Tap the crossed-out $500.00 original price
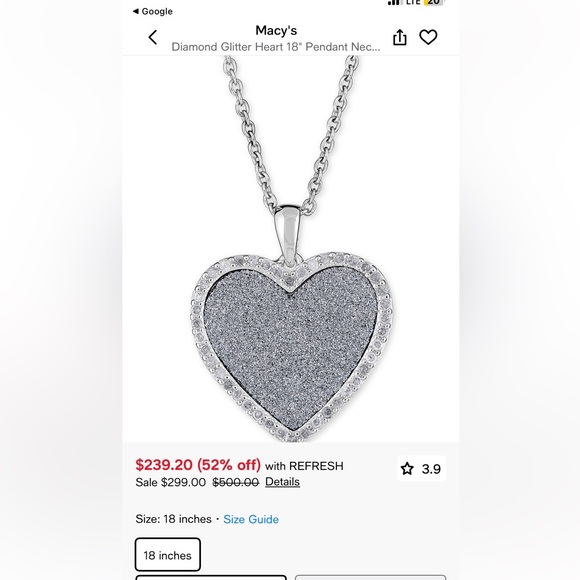The width and height of the screenshot is (580, 580). point(235,482)
